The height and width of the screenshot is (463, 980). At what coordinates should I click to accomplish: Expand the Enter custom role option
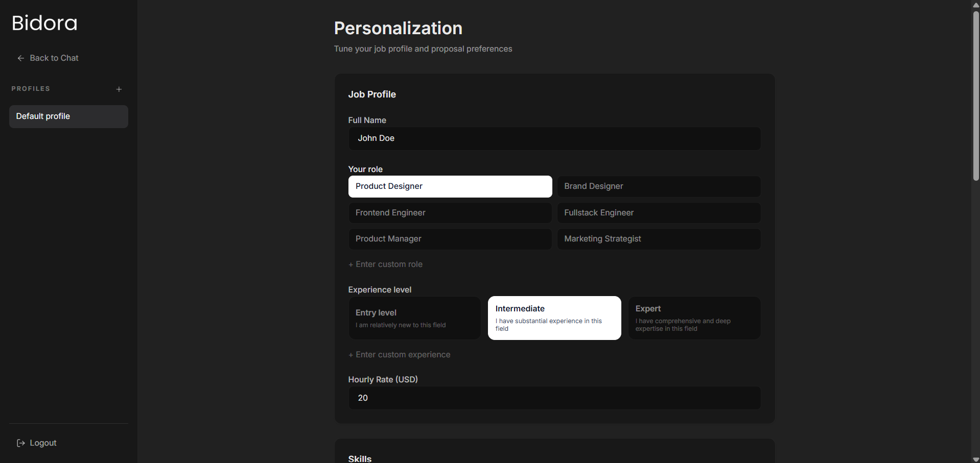(386, 264)
